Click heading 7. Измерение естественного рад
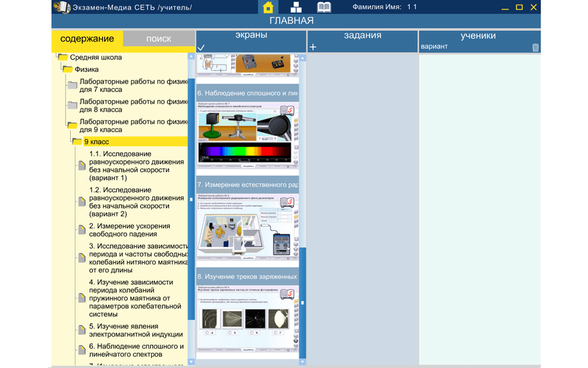Viewport: 588px width, 368px height. pos(247,185)
